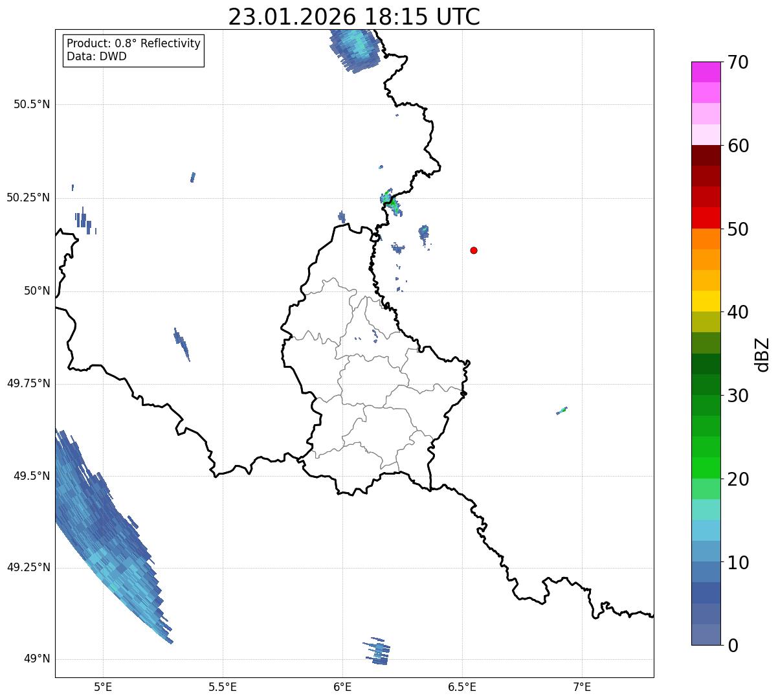
Task: Click the 20 colorbar tick value
Action: pyautogui.click(x=738, y=479)
